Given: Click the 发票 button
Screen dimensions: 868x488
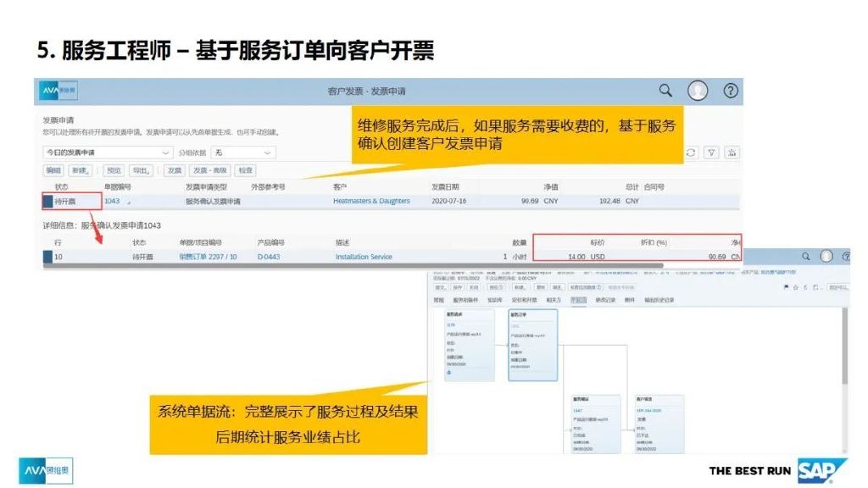Looking at the screenshot, I should [175, 170].
